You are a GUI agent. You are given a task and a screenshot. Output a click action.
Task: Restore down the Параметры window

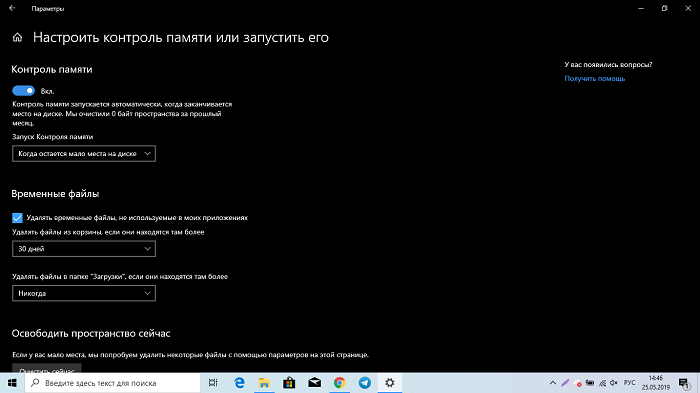tap(664, 8)
